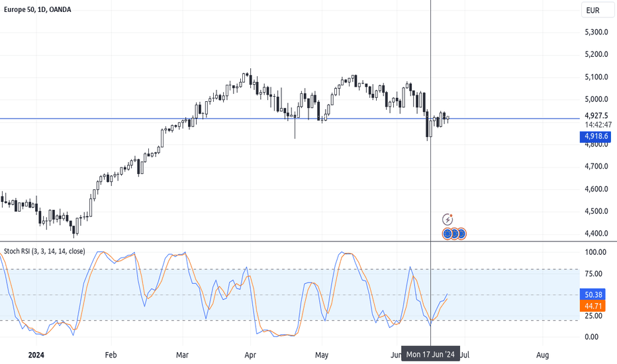Image resolution: width=617 pixels, height=364 pixels.
Task: Click the Feb label on time axis
Action: 111,355
